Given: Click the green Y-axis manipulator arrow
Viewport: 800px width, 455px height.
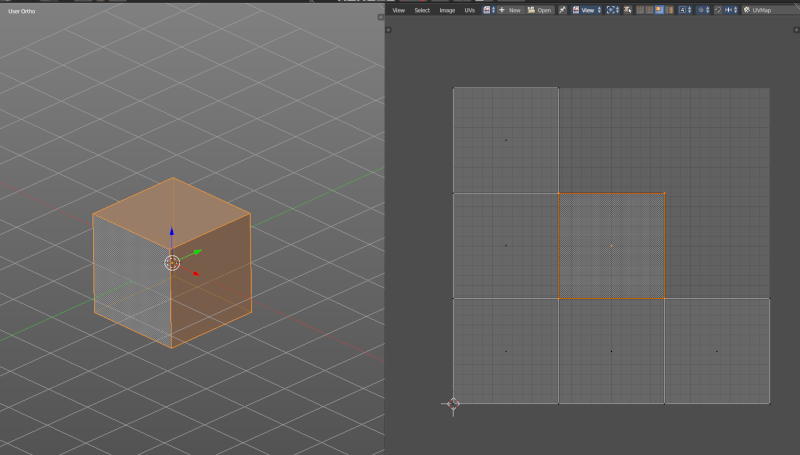Looking at the screenshot, I should (x=197, y=252).
